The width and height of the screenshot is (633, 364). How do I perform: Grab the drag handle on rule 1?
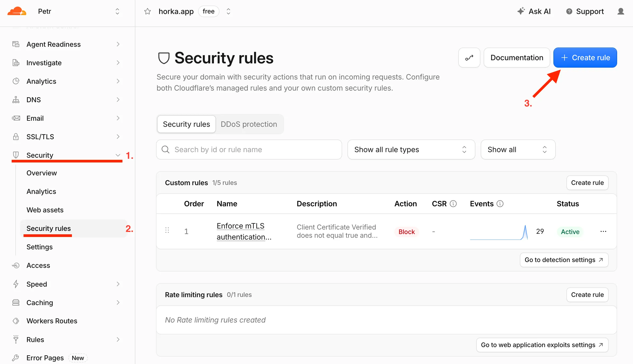(x=167, y=230)
